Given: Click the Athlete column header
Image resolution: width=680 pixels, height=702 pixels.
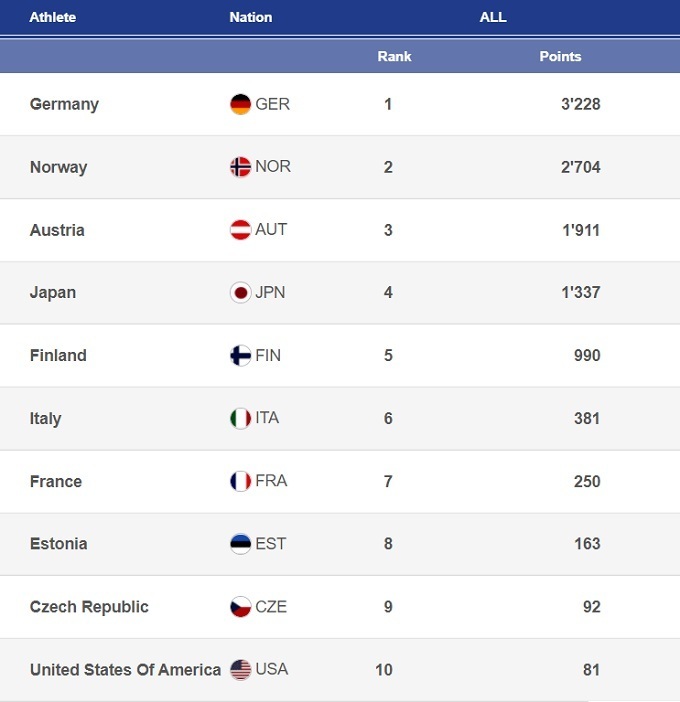Looking at the screenshot, I should (53, 17).
